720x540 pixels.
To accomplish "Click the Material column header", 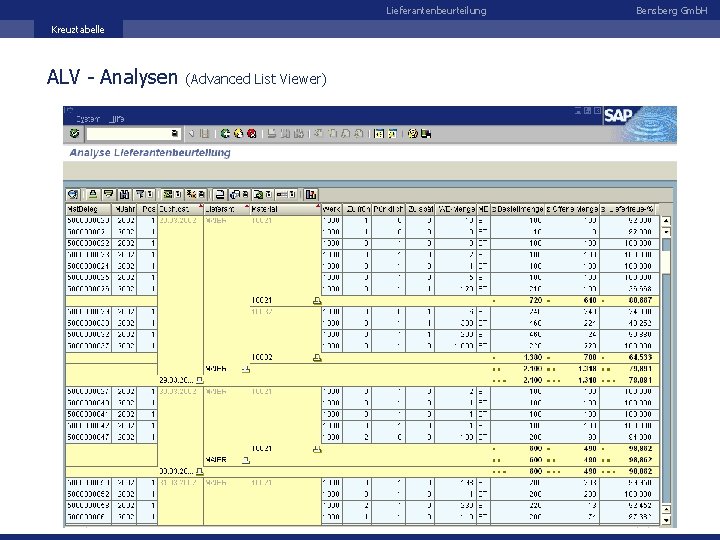I will (285, 209).
